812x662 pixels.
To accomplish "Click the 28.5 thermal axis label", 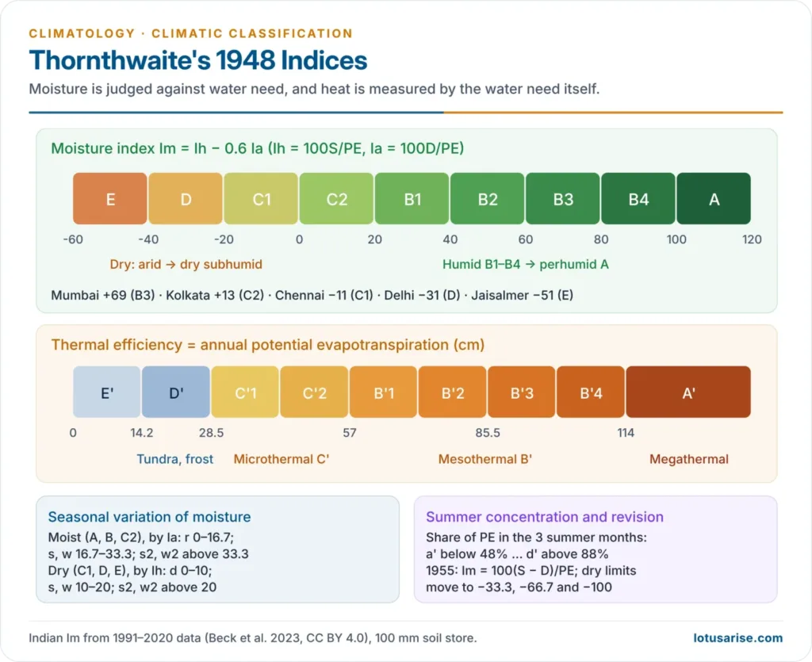I will click(211, 433).
